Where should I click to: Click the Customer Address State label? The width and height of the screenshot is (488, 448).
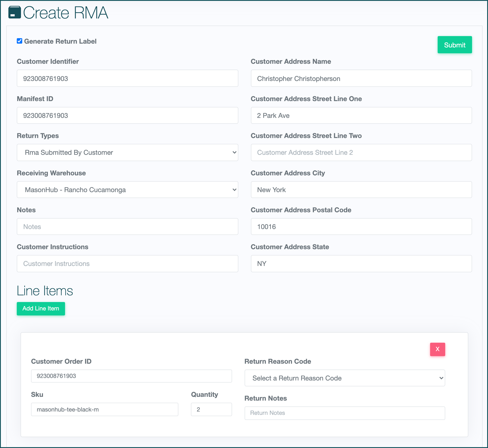(290, 247)
